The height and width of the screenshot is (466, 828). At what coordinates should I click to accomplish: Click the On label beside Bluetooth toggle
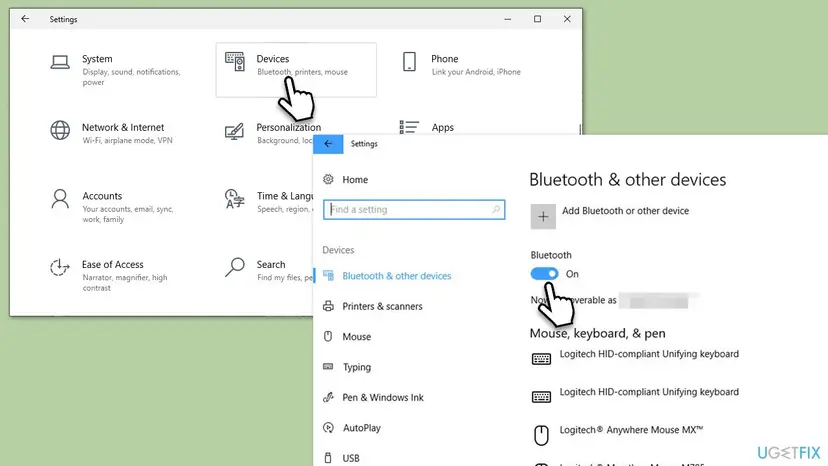pos(572,274)
